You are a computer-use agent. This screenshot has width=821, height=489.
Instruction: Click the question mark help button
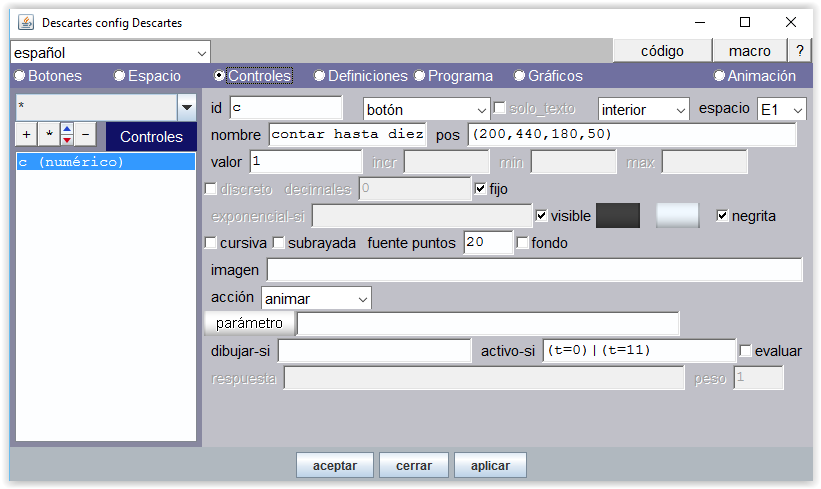coord(799,51)
